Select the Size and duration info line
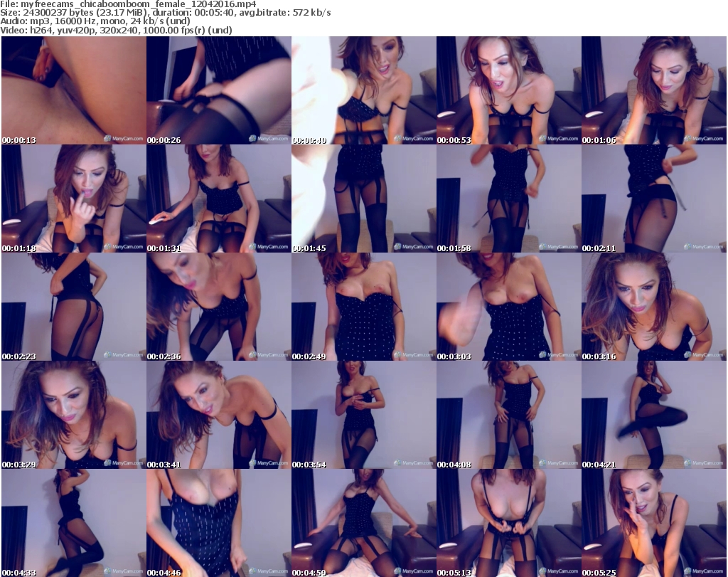728x577 pixels. (165, 13)
